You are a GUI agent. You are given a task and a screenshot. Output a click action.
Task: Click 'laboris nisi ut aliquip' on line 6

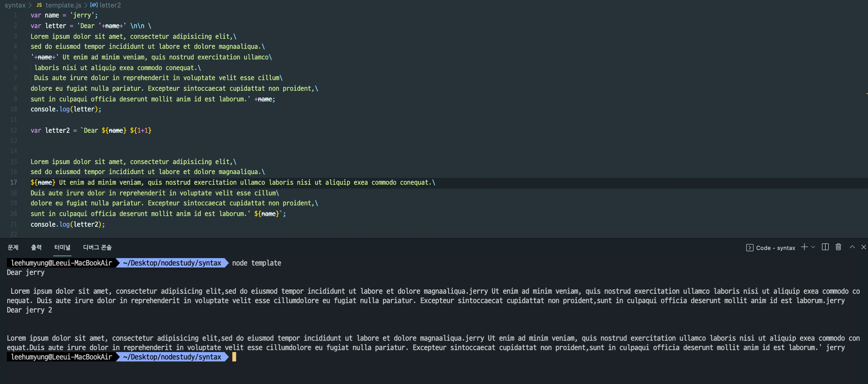pos(75,68)
